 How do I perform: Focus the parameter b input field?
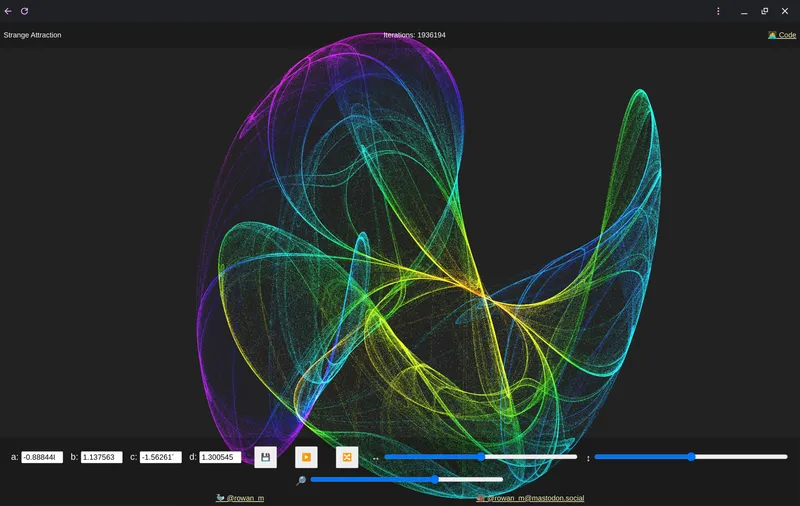pyautogui.click(x=102, y=457)
